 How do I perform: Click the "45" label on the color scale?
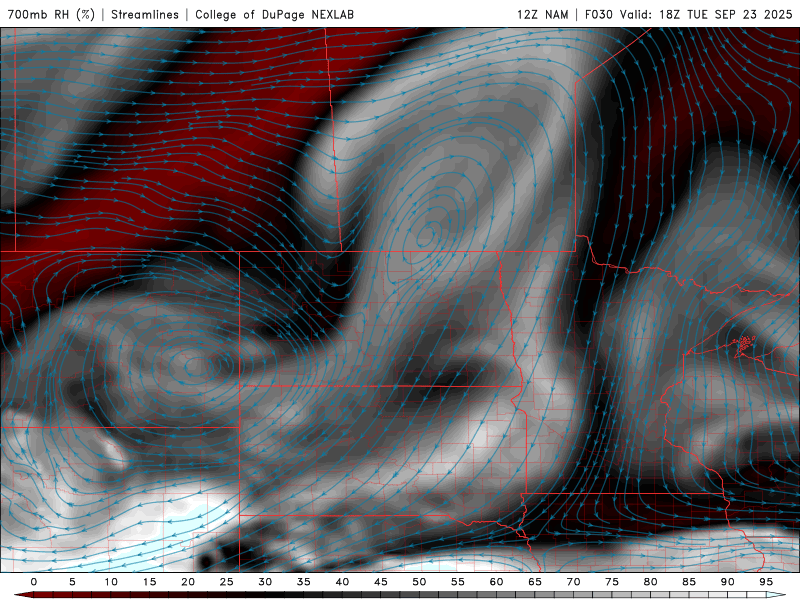(x=381, y=582)
